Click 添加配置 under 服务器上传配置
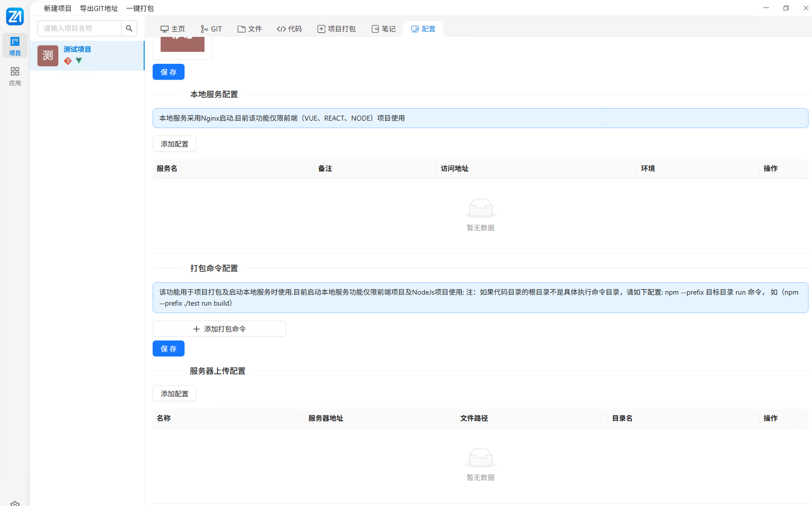812x506 pixels. point(174,393)
